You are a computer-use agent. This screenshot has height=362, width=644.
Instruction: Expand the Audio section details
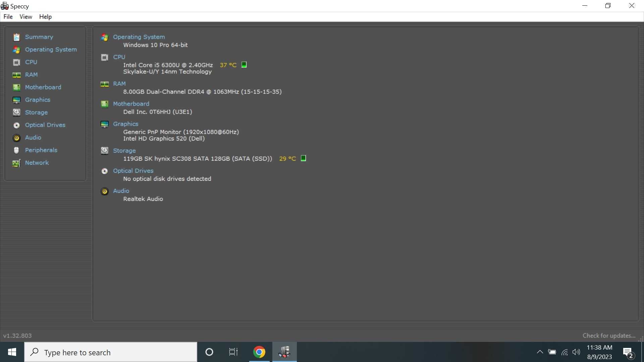(x=121, y=190)
